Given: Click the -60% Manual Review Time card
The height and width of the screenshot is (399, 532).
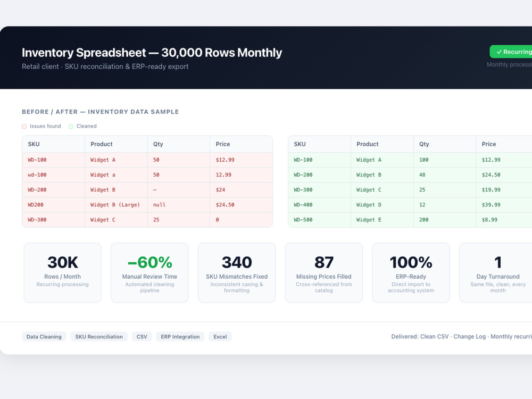Looking at the screenshot, I should [149, 272].
